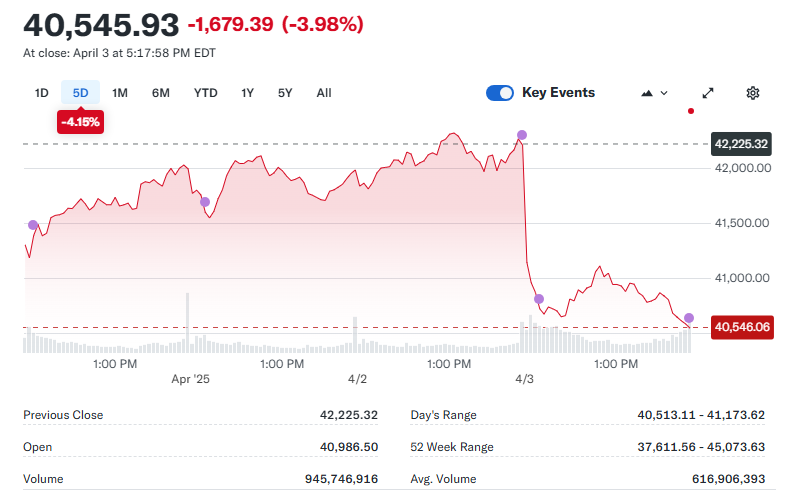
Task: Select the All time range
Action: click(x=324, y=93)
